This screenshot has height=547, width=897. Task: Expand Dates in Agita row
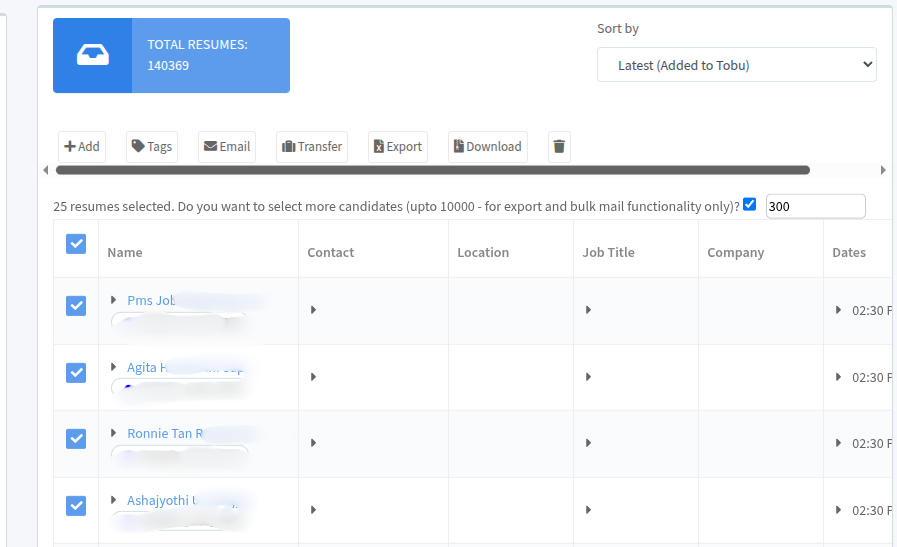point(838,376)
